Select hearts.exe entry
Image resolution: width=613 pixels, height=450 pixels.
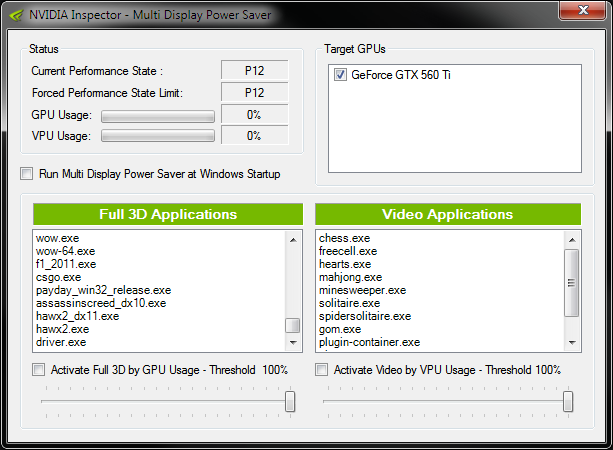345,264
